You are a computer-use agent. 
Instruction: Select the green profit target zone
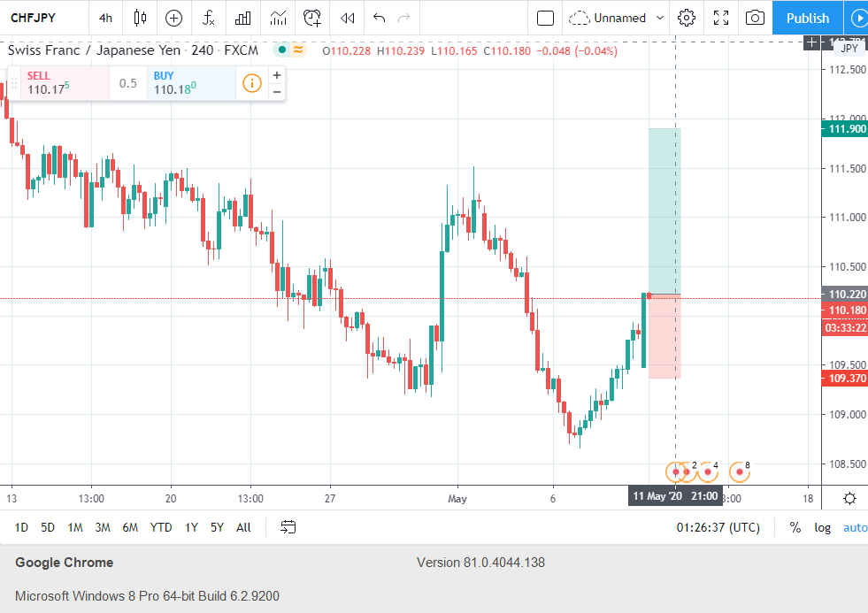point(664,211)
